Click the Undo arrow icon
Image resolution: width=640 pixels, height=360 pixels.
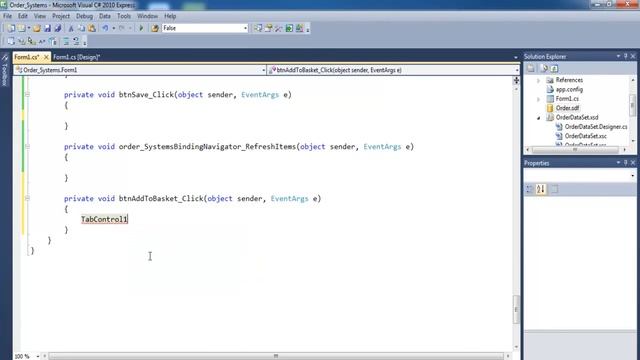[105, 28]
